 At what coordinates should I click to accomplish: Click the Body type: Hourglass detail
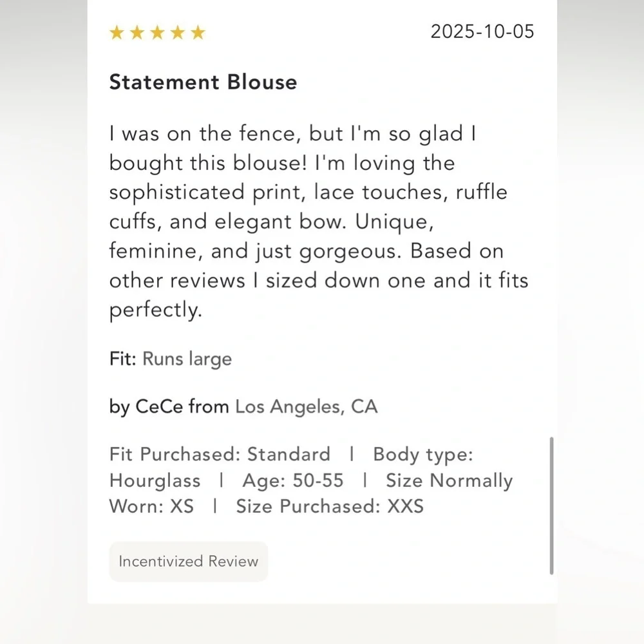[291, 468]
